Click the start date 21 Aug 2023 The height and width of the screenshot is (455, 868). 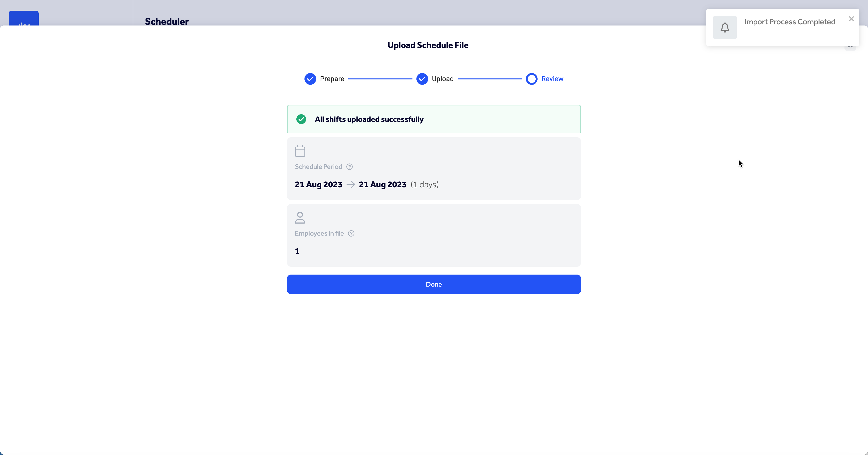(318, 185)
